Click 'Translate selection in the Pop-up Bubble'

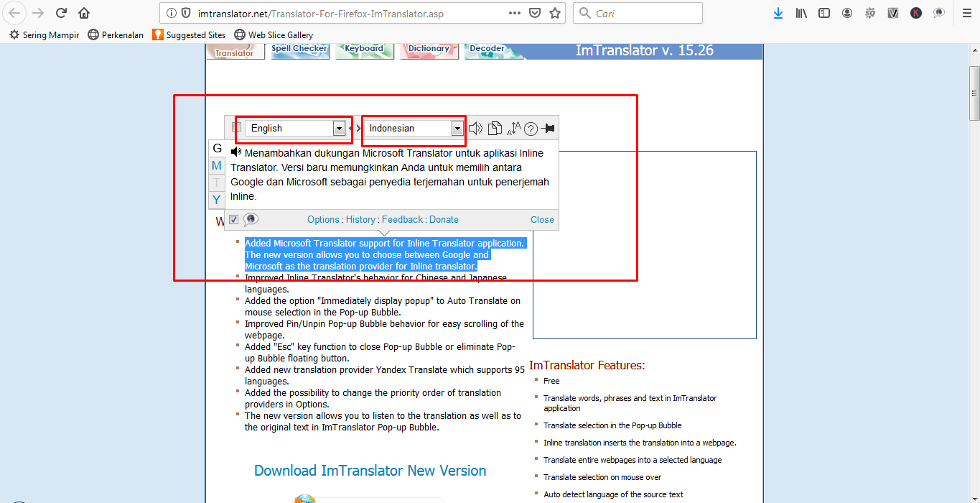click(612, 425)
